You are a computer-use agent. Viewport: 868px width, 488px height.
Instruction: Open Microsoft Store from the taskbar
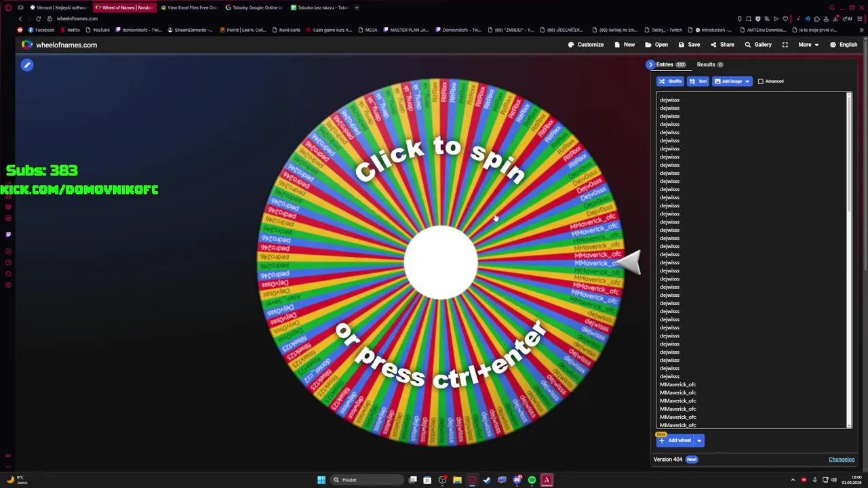(427, 480)
